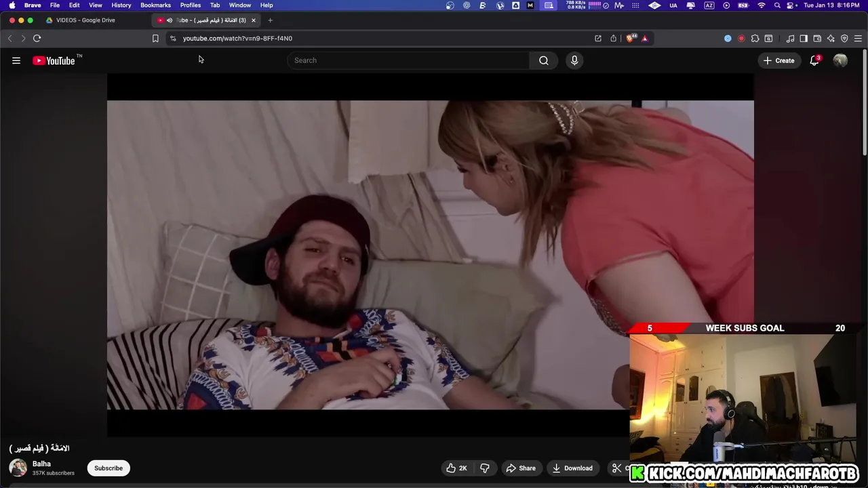Open the History menu
The width and height of the screenshot is (868, 488).
point(121,5)
